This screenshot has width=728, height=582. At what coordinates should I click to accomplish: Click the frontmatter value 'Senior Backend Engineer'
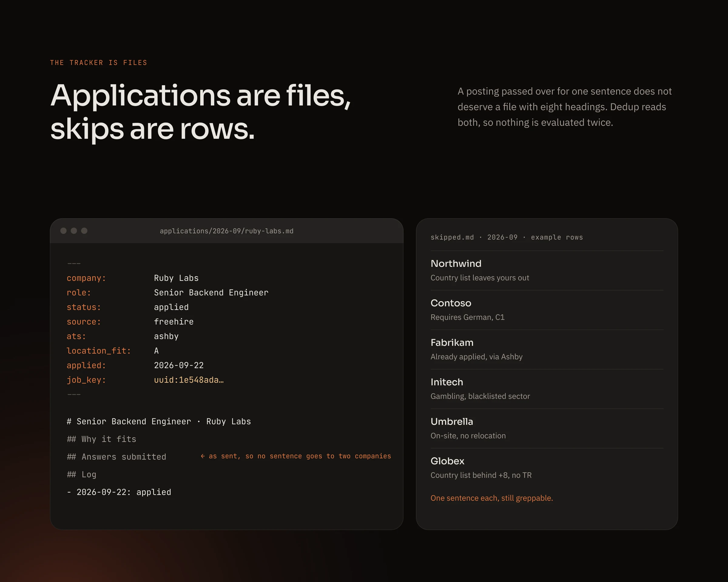point(211,293)
